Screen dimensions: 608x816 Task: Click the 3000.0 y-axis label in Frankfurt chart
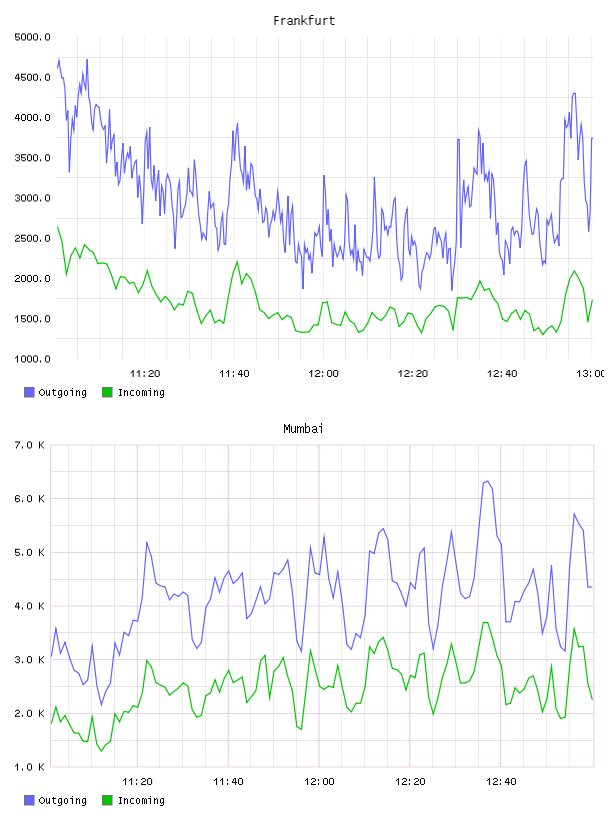point(32,198)
